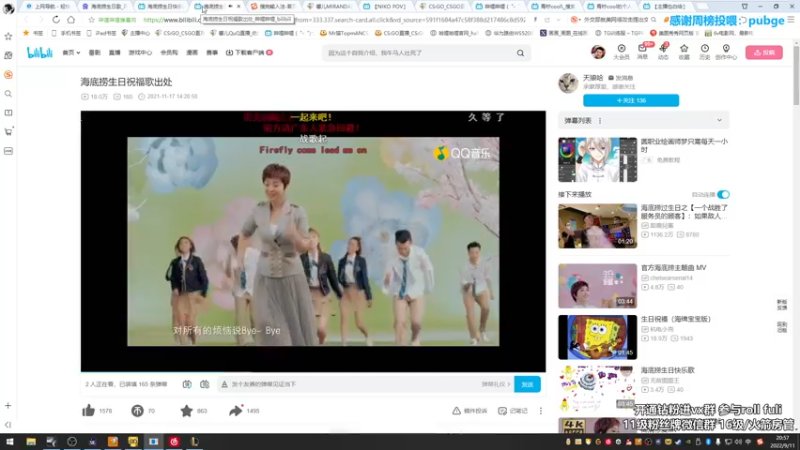Image resolution: width=800 pixels, height=450 pixels.
Task: Open danmaku list options three-dot menu
Action: pyautogui.click(x=600, y=121)
